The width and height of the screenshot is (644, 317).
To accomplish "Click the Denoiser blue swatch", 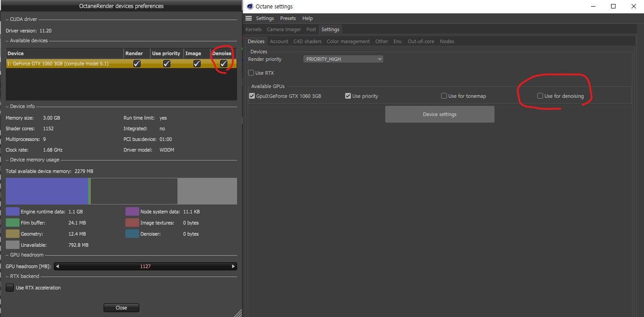I will click(x=132, y=234).
